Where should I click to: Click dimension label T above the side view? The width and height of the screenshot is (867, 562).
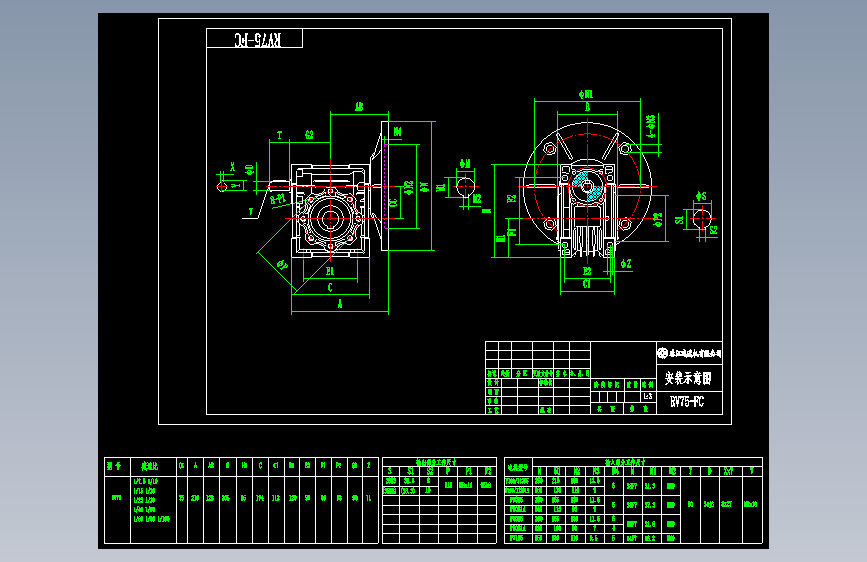279,135
